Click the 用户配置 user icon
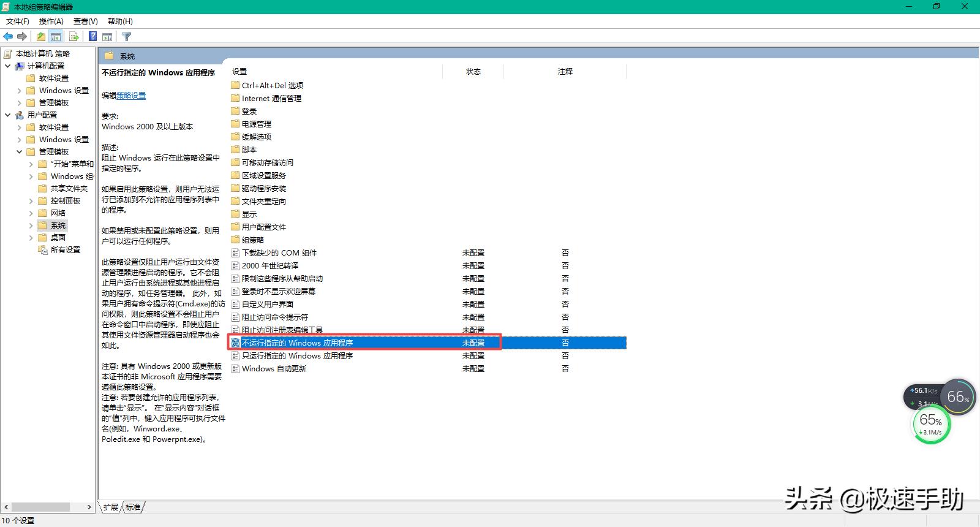The width and height of the screenshot is (980, 527). pos(20,115)
